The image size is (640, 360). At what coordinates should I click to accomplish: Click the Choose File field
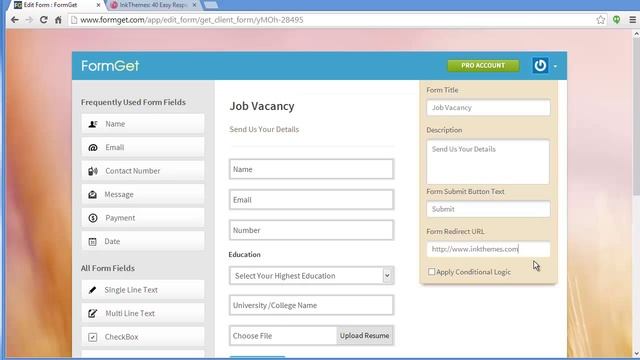point(283,336)
